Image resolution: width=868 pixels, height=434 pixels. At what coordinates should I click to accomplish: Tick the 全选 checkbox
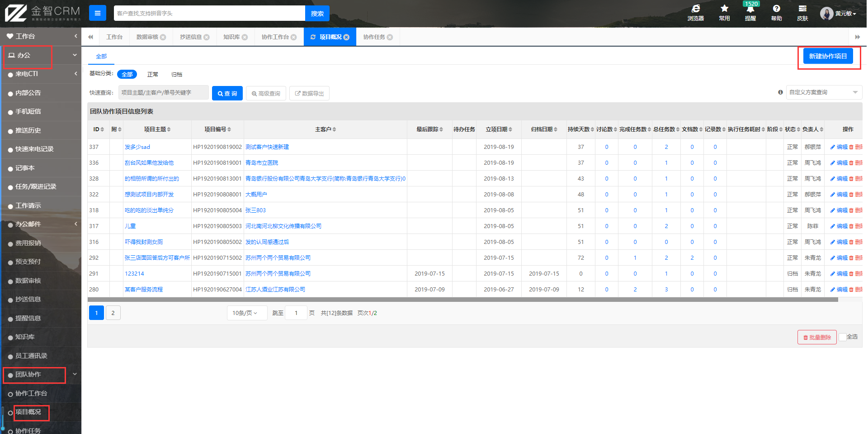(x=843, y=337)
